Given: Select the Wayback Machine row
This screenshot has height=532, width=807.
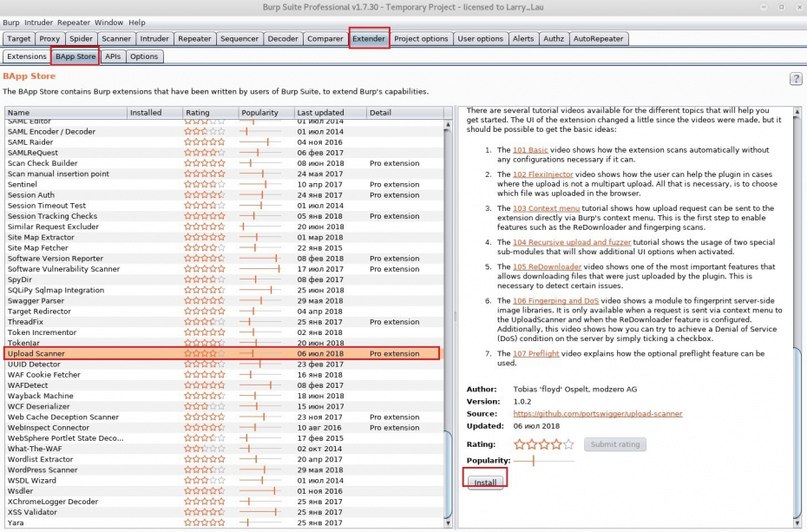Looking at the screenshot, I should point(223,396).
